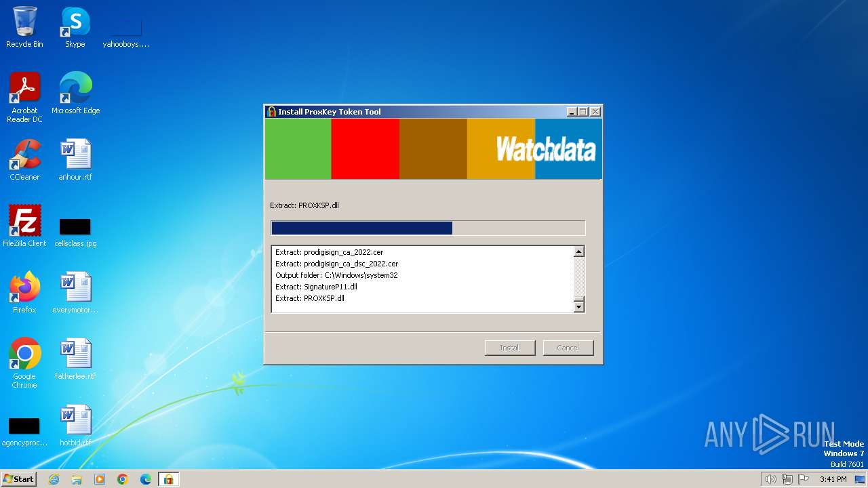The width and height of the screenshot is (868, 488).
Task: Click the log scrollbar up arrow
Action: pos(578,251)
